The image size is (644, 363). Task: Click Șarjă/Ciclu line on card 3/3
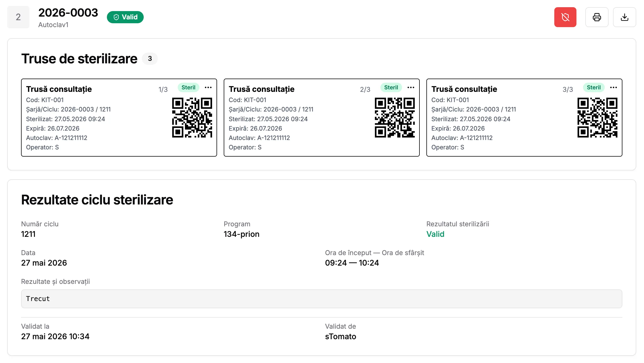pyautogui.click(x=474, y=109)
